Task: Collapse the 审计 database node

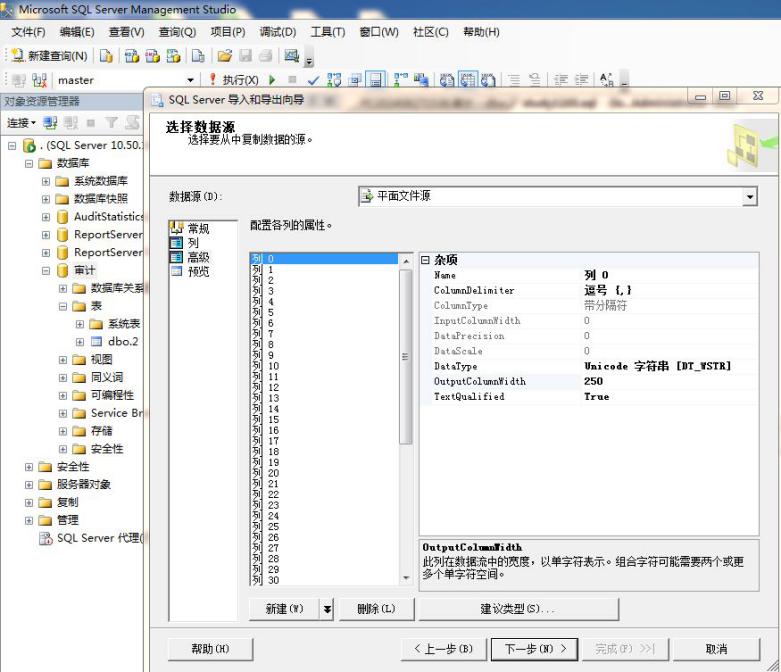Action: 46,271
